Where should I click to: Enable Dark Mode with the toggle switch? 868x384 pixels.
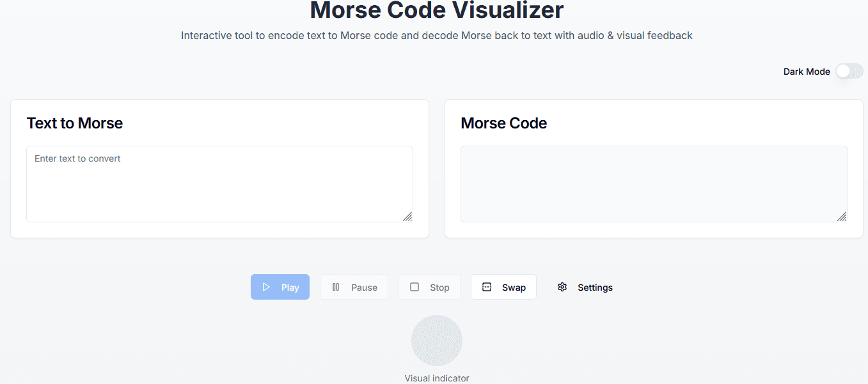coord(849,71)
